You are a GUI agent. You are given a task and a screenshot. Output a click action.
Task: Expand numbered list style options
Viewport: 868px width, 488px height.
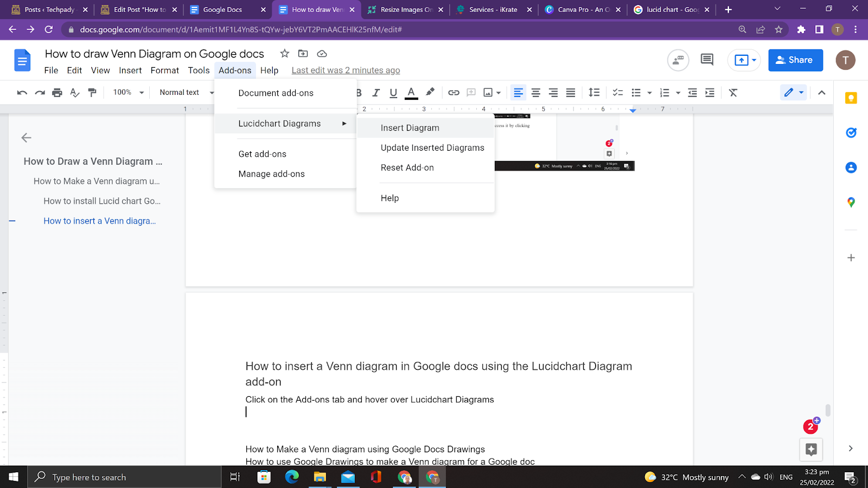click(678, 93)
